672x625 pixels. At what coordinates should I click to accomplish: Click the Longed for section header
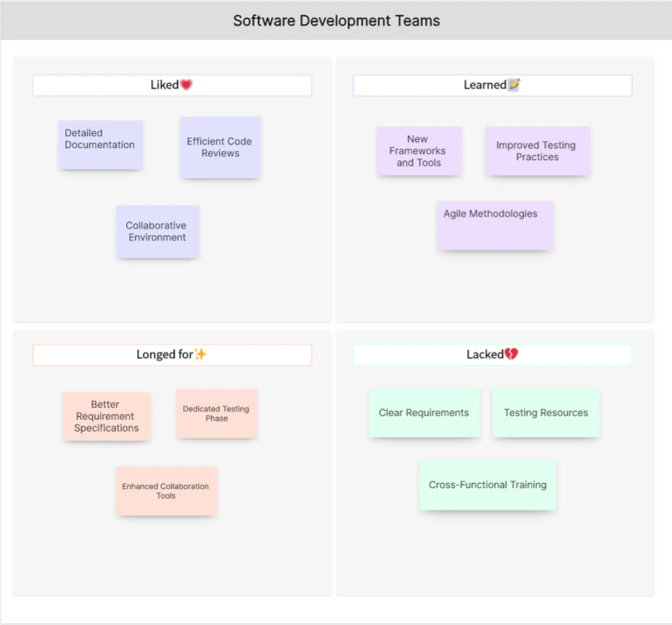pos(172,355)
